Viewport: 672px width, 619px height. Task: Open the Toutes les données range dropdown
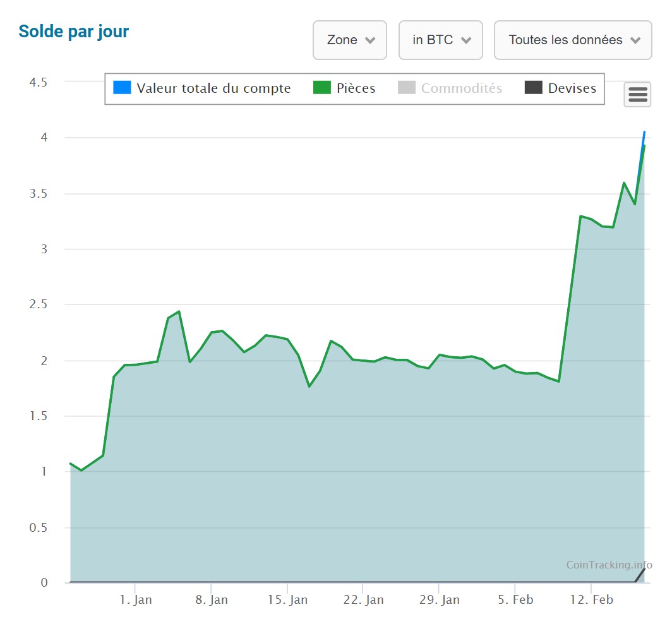[572, 40]
